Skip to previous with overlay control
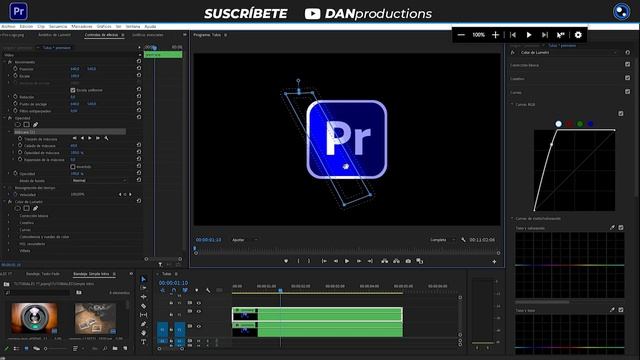This screenshot has width=640, height=360. [x=513, y=35]
